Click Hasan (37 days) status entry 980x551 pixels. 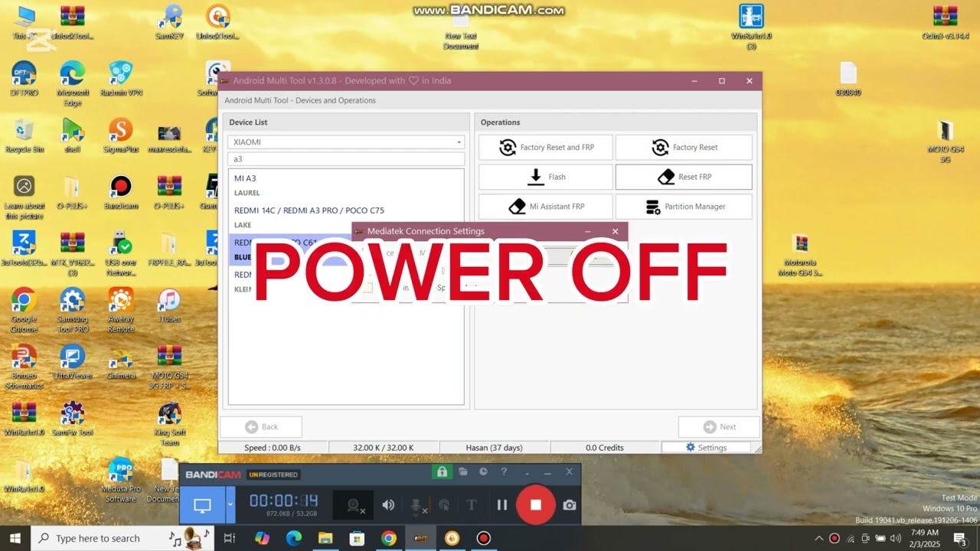[x=494, y=448]
